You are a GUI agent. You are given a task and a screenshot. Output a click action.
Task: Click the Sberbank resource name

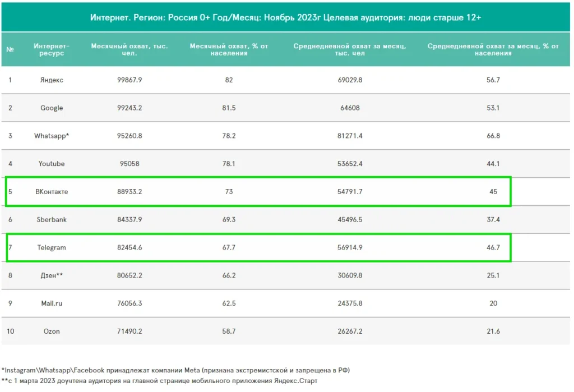(52, 219)
